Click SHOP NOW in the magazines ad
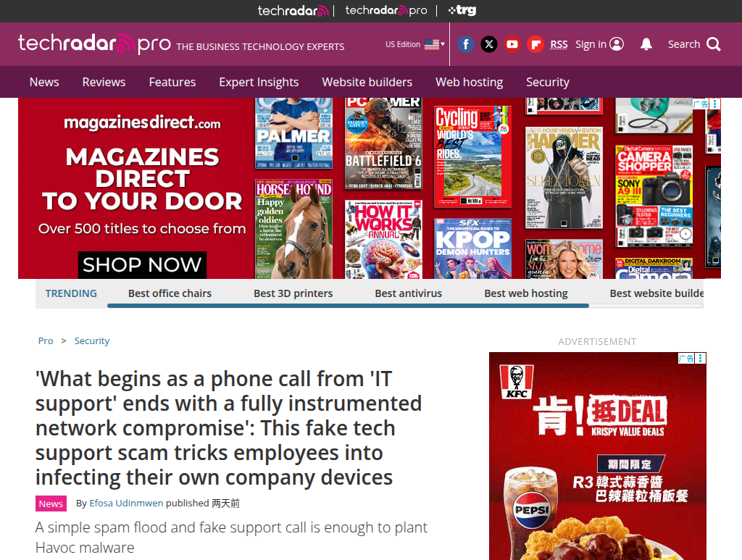 pyautogui.click(x=142, y=264)
